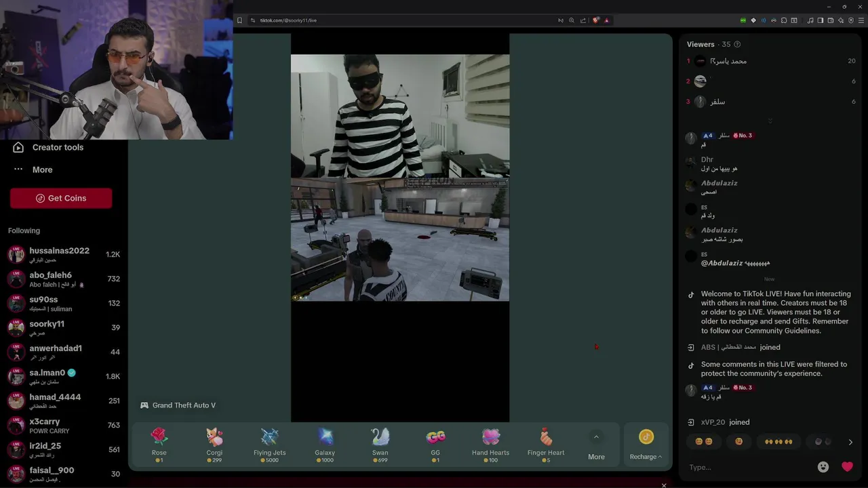Click the @Abdulaziz mention in chat
Screen dimensions: 868x488
coord(722,263)
